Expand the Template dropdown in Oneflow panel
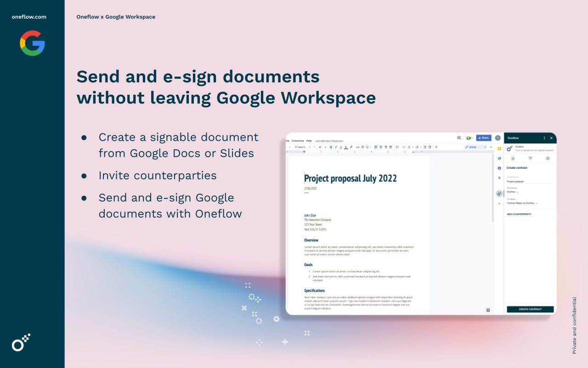588x368 pixels. coord(522,203)
